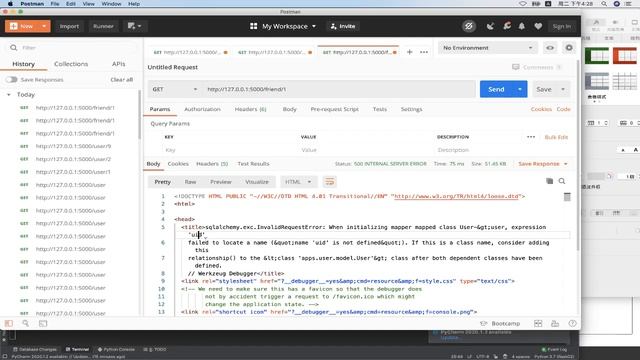Open the Send button dropdown arrow

520,89
